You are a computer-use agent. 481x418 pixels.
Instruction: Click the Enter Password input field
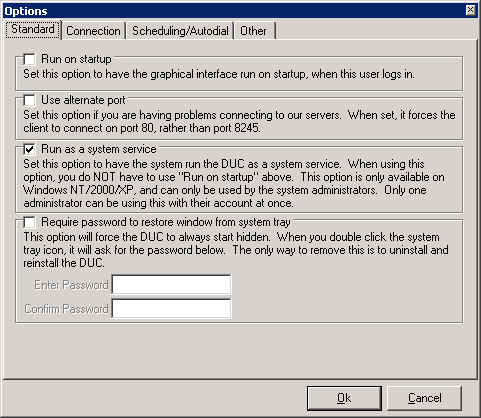coord(171,284)
